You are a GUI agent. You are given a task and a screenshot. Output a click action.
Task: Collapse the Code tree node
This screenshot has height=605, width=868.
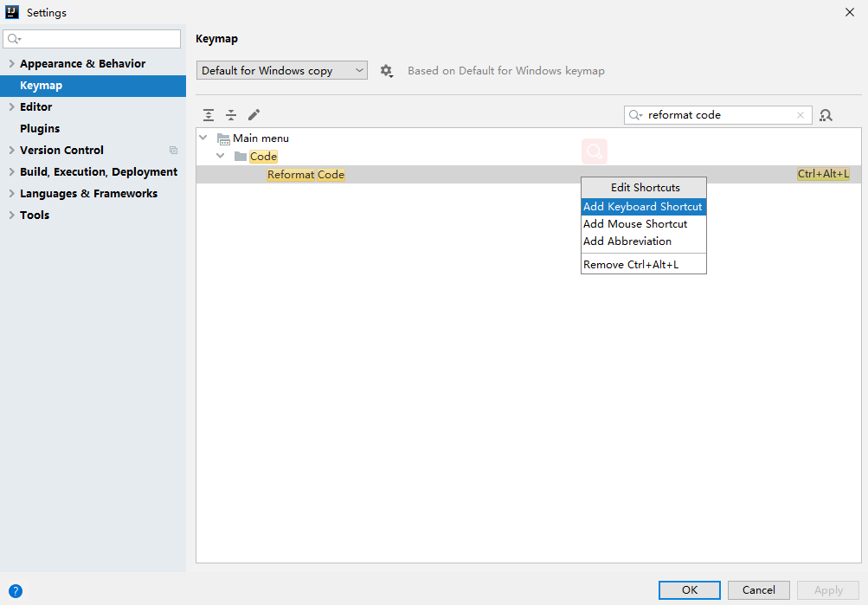point(221,156)
